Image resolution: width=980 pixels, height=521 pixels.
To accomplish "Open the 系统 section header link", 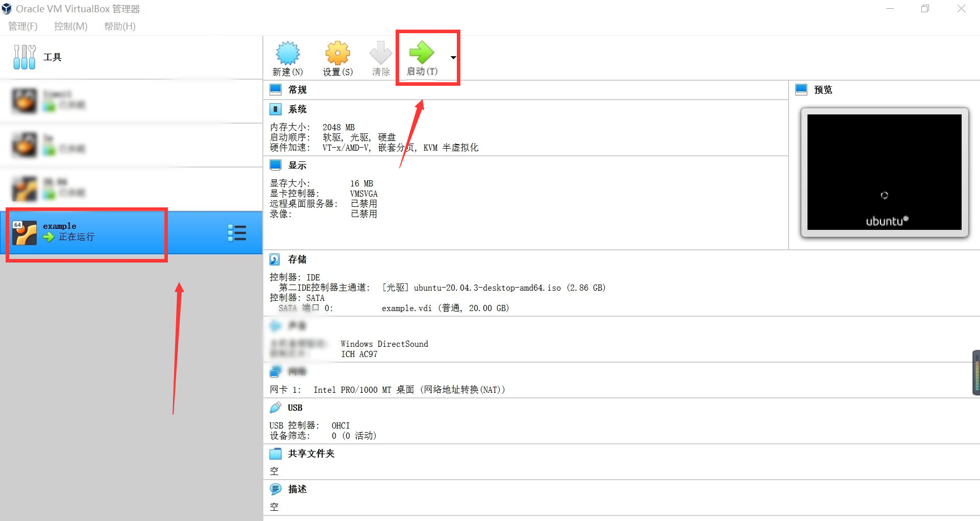I will tap(298, 109).
